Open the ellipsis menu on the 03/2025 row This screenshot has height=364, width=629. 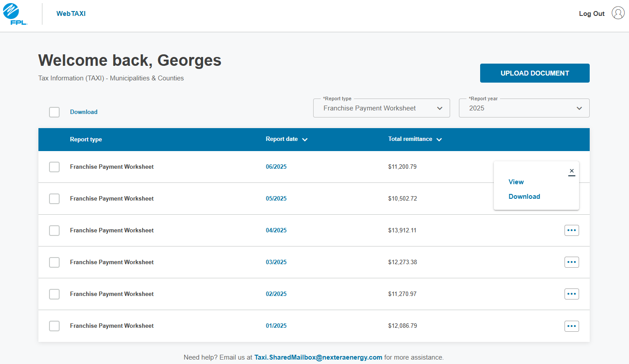(572, 262)
